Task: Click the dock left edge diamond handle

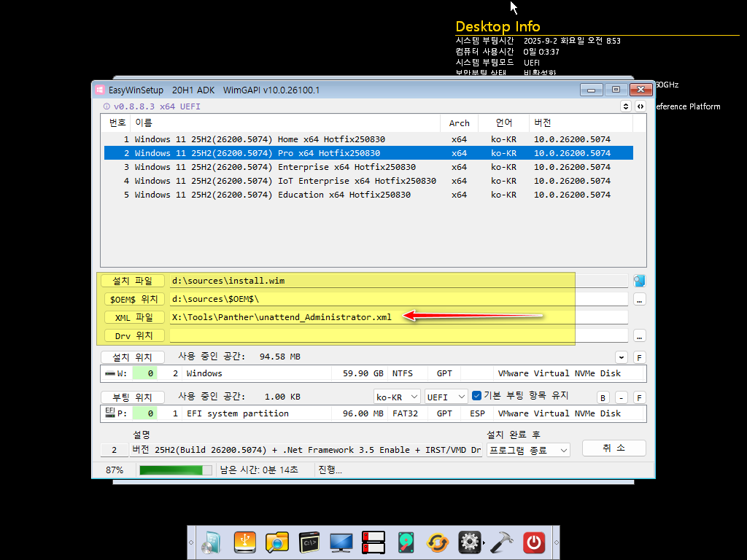Action: coord(191,542)
